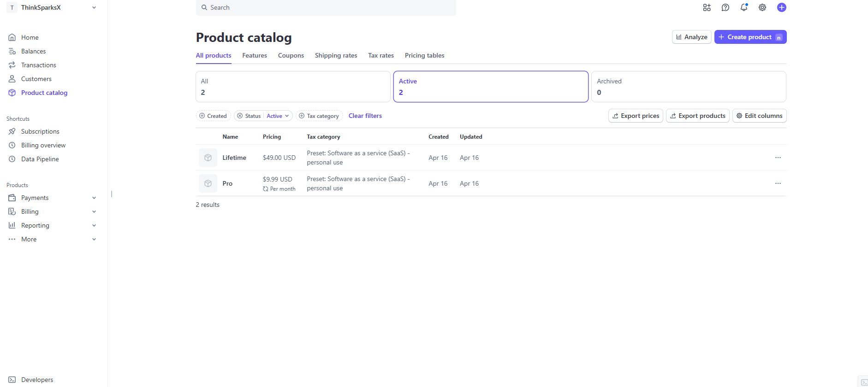Viewport: 868px width, 387px height.
Task: Open the settings gear icon
Action: (762, 7)
